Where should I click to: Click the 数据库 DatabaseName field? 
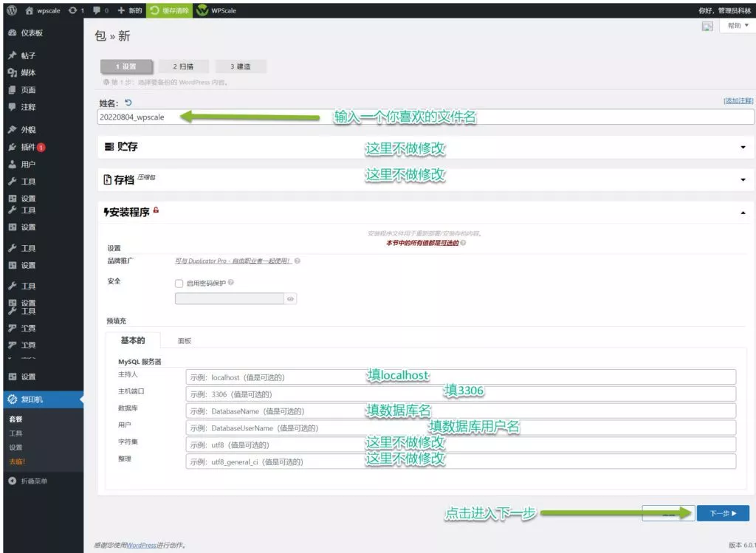click(x=461, y=411)
